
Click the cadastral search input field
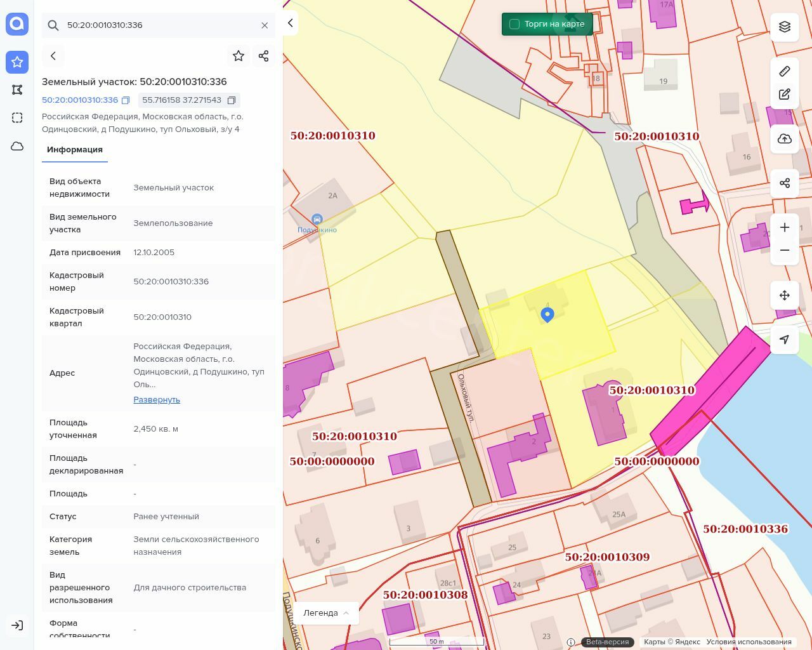(159, 25)
